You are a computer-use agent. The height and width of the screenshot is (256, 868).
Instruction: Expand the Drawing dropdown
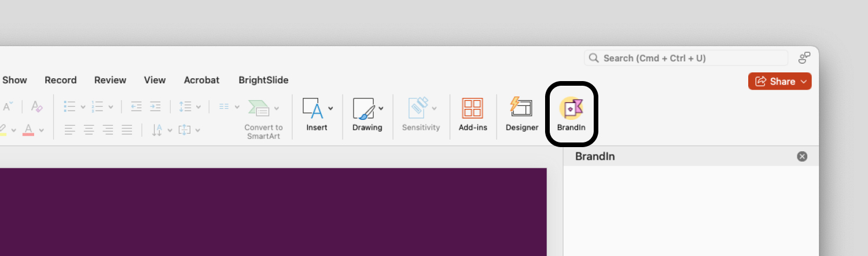[381, 108]
